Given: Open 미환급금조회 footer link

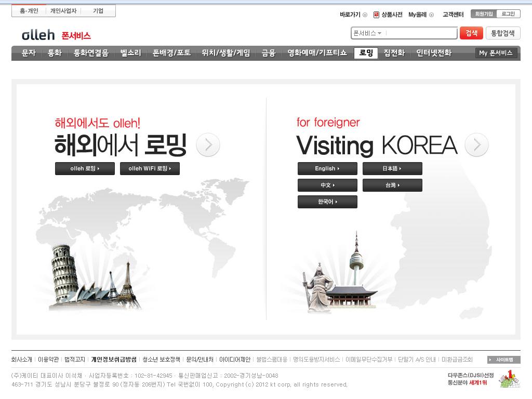Looking at the screenshot, I should (457, 360).
